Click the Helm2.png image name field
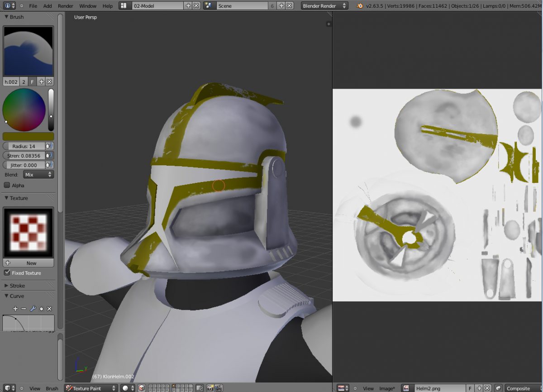543x392 pixels. (440, 388)
